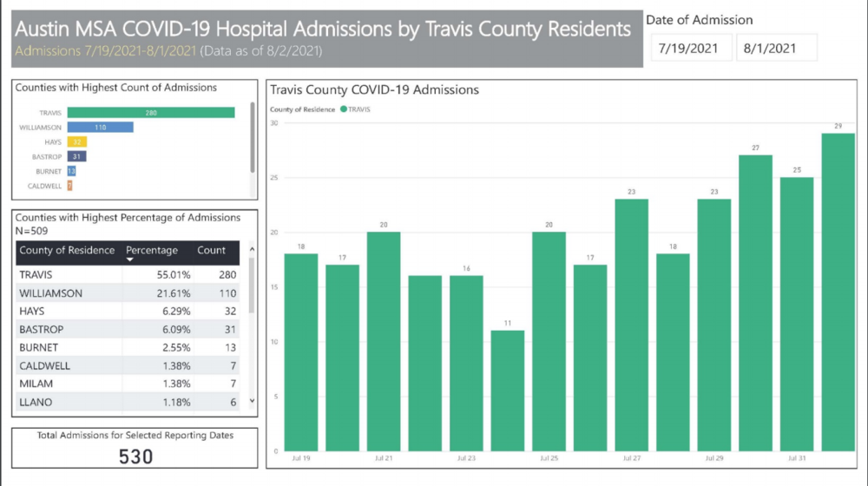Select the blue WILLIAMSON bar with 110
The width and height of the screenshot is (868, 486).
point(100,127)
